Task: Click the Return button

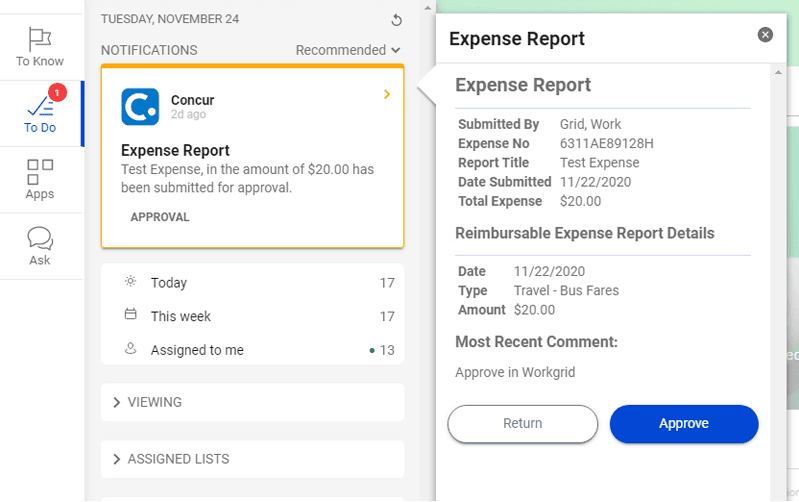Action: 523,424
